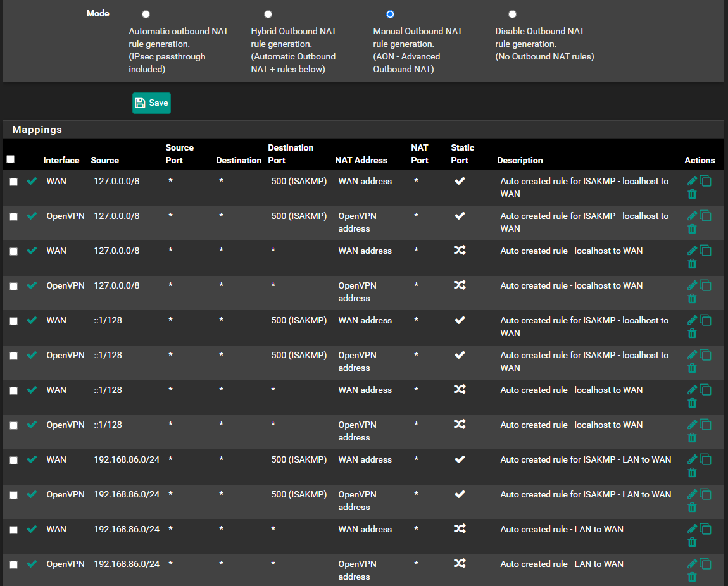Screen dimensions: 728x586
Task: Delete the OpenVPN 192.168.86.0/24 non-ISAKMP rule
Action: (x=693, y=577)
